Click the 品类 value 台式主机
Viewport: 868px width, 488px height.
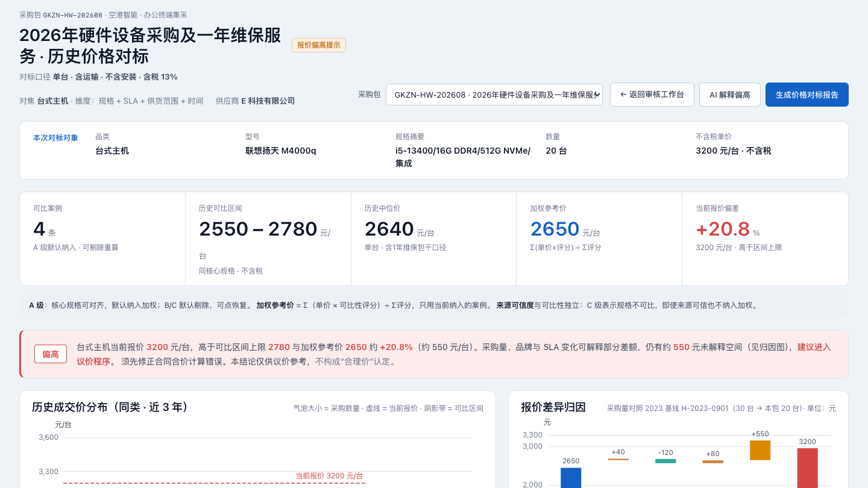[x=112, y=151]
